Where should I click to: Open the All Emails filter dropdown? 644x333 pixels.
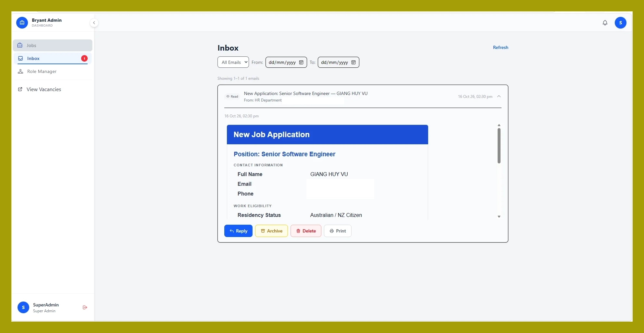[x=233, y=62]
